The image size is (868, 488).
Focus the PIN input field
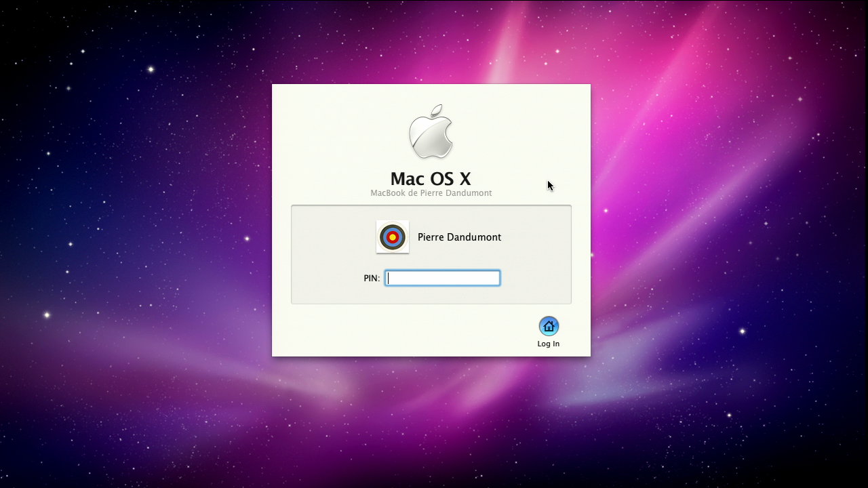442,278
